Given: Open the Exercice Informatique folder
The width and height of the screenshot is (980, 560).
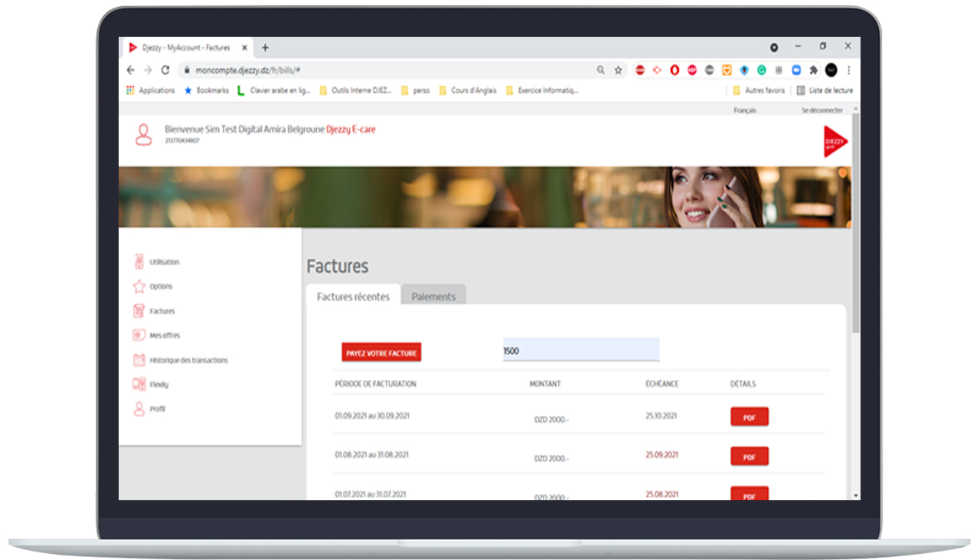Looking at the screenshot, I should 542,90.
